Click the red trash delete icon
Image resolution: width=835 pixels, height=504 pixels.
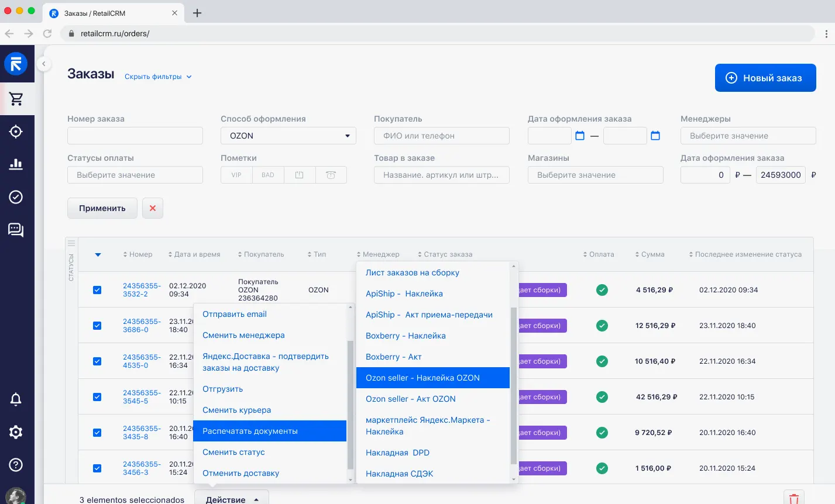click(794, 498)
